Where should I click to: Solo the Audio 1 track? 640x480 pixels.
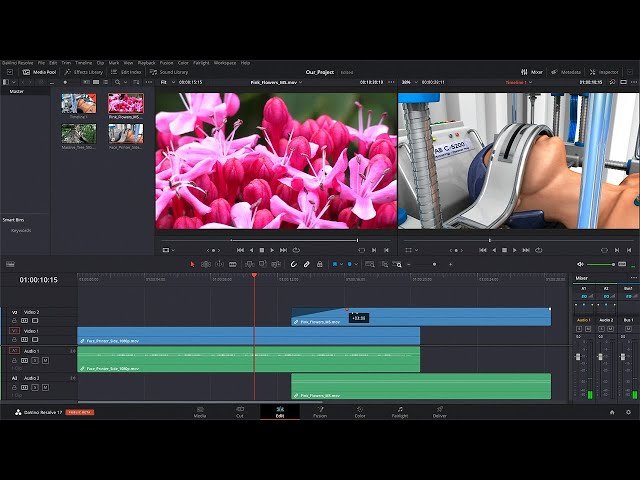coord(35,360)
